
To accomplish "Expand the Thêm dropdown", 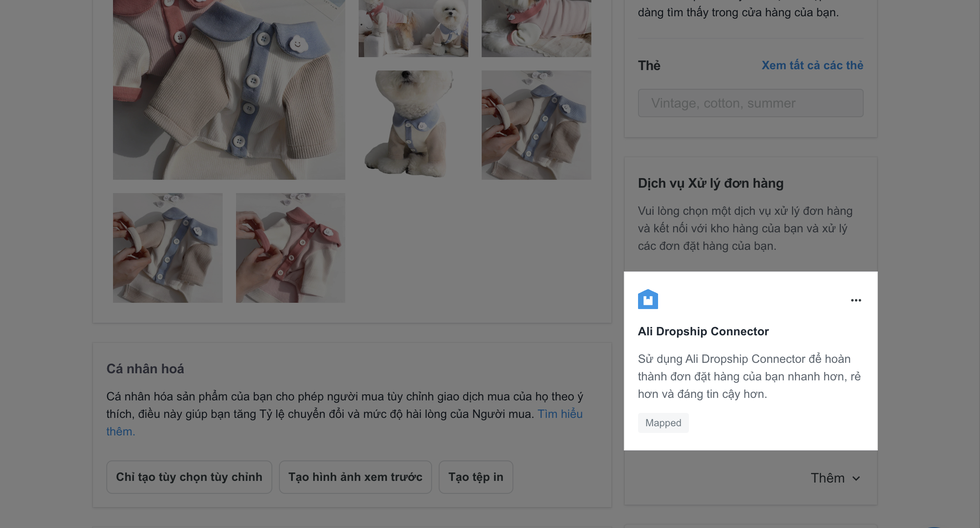I will pyautogui.click(x=835, y=478).
